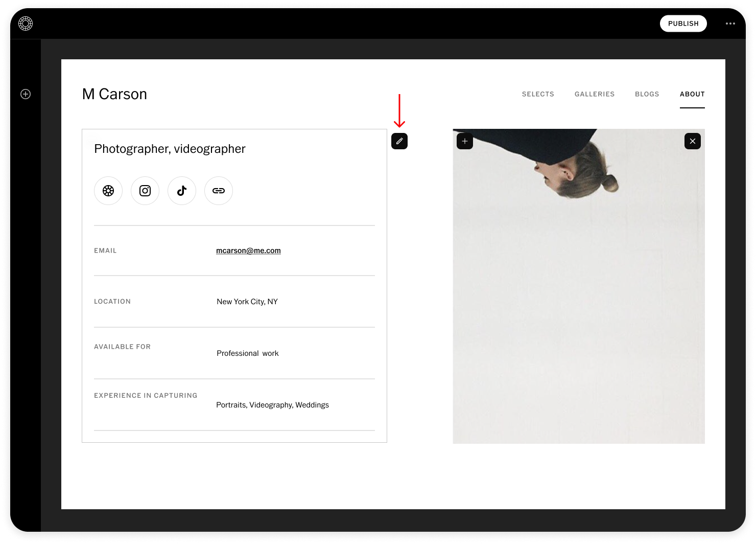Open the VSCO profile social icon

pos(108,191)
